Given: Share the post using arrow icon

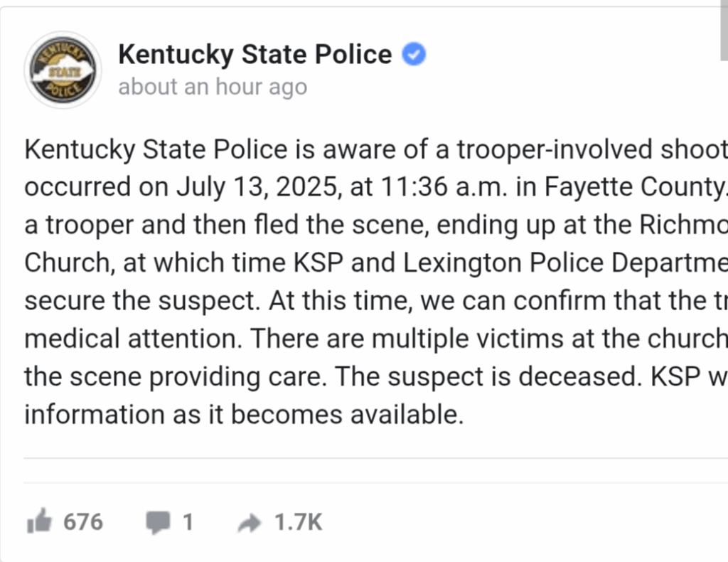Looking at the screenshot, I should point(250,524).
